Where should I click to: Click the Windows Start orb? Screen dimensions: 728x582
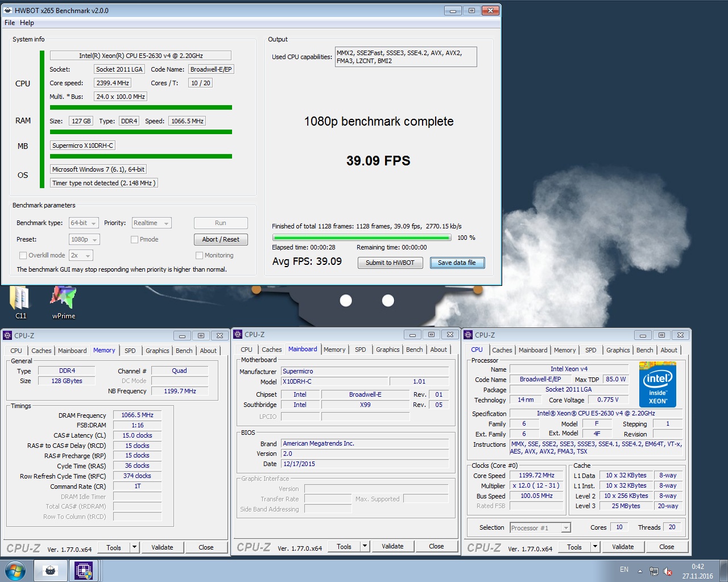point(15,571)
